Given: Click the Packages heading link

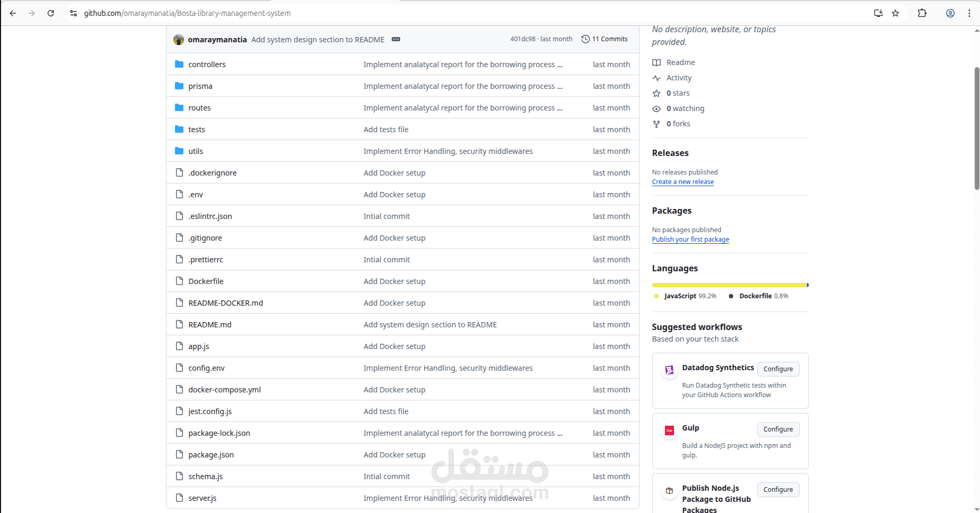Looking at the screenshot, I should (672, 210).
